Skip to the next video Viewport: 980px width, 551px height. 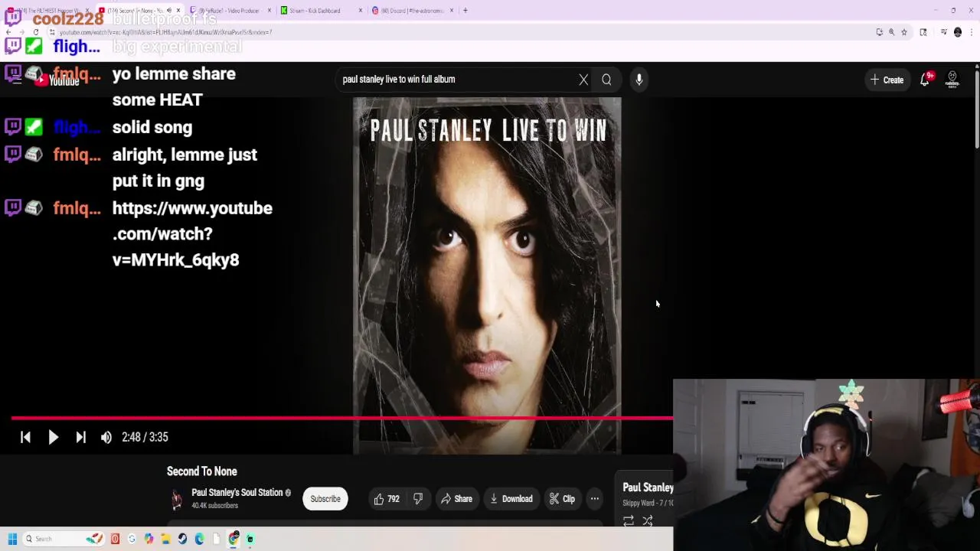coord(80,437)
